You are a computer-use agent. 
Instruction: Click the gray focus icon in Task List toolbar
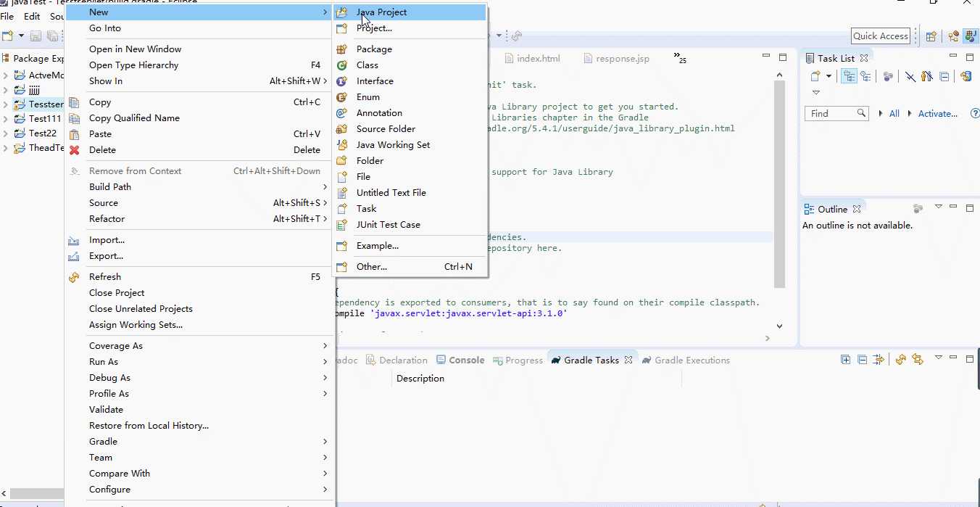point(888,76)
